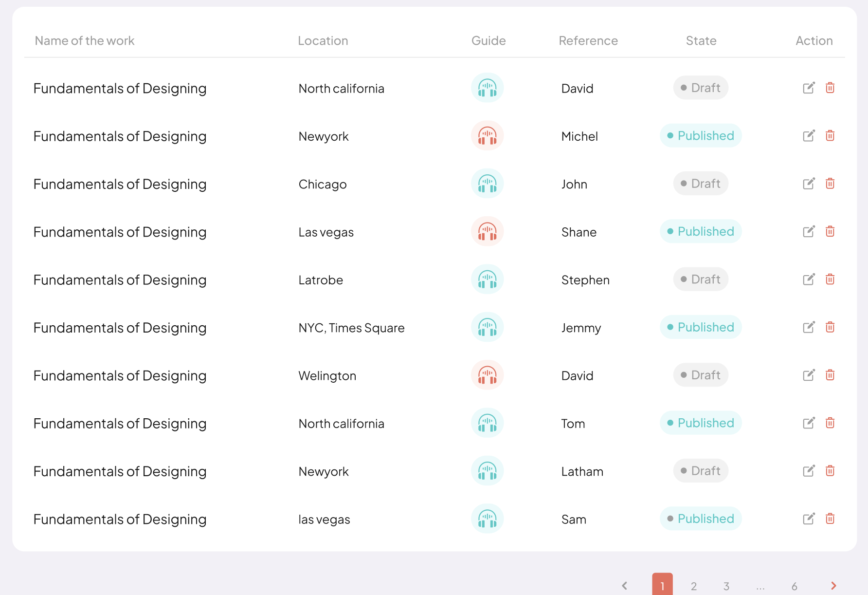Delete the Michel Newyork entry
Screen dimensions: 868x595
coord(830,136)
